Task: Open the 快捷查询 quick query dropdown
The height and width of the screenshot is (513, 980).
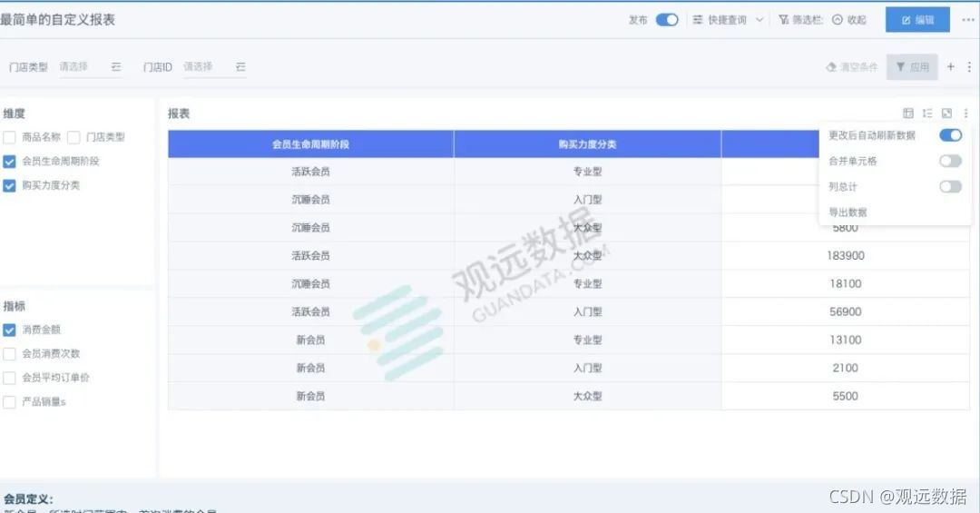Action: 728,20
